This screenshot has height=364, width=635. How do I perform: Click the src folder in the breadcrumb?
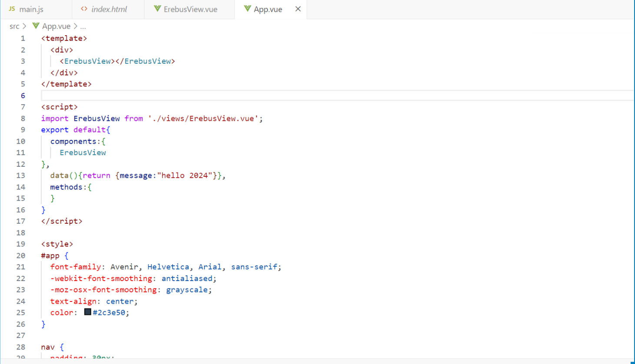coord(14,26)
